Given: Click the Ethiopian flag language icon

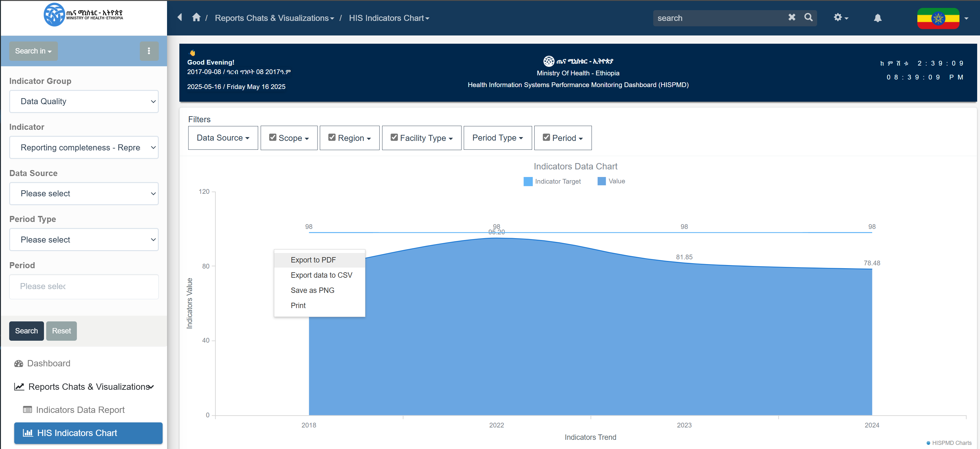Looking at the screenshot, I should click(x=938, y=18).
